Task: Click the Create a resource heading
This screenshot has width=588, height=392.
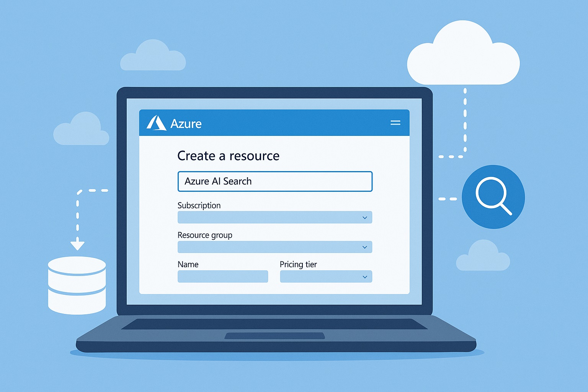Action: click(228, 156)
